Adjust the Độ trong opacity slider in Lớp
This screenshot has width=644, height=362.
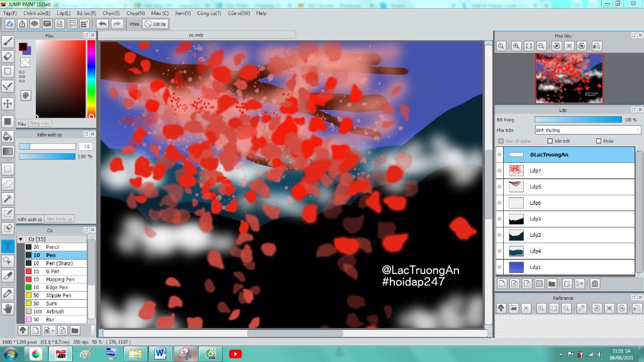578,119
